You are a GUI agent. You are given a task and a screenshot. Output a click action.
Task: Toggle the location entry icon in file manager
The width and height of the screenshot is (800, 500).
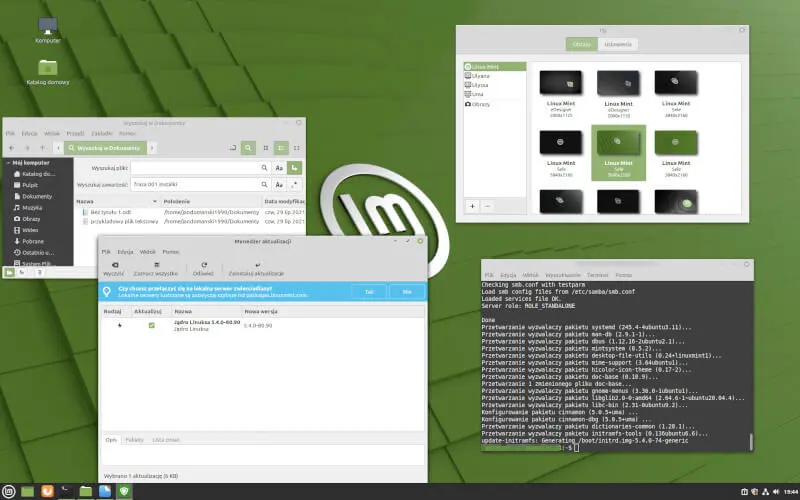tap(233, 148)
